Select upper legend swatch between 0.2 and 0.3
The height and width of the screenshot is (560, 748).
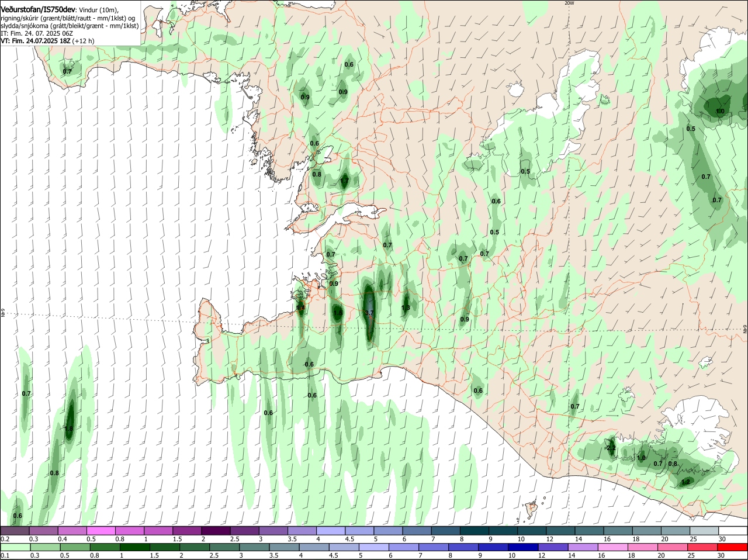15,531
